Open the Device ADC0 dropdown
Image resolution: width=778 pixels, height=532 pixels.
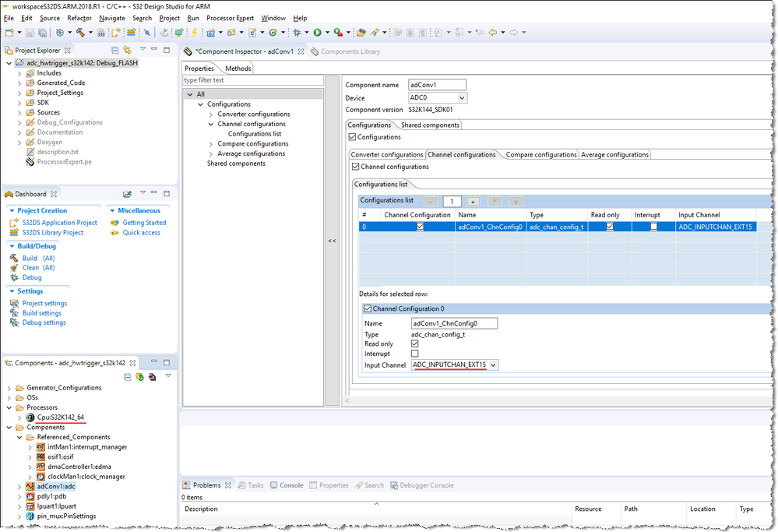462,98
